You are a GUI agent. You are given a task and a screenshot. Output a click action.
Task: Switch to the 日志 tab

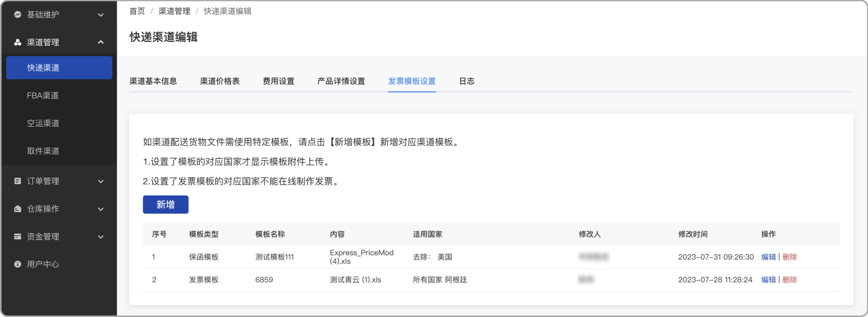[x=466, y=81]
